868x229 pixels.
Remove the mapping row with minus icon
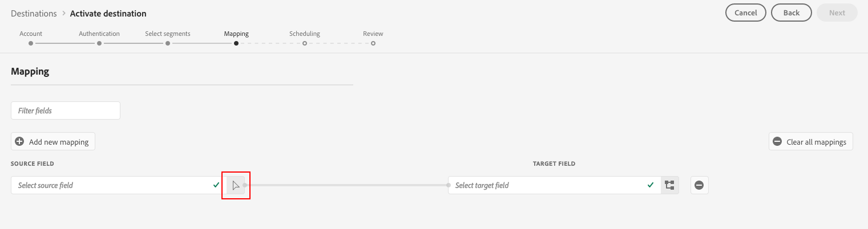(x=699, y=185)
